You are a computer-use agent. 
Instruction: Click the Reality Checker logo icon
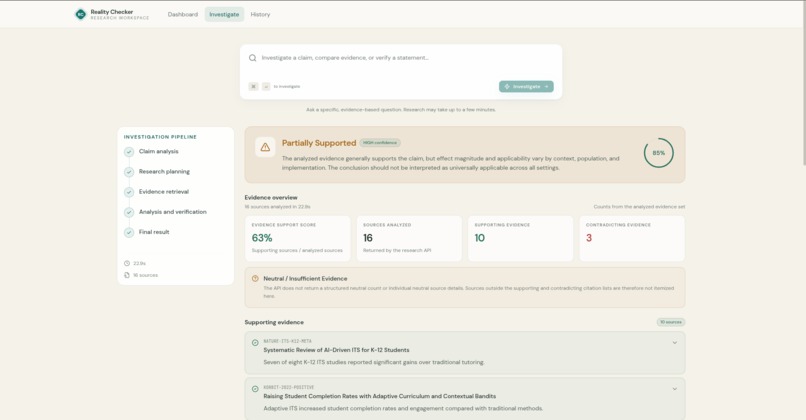coord(80,14)
